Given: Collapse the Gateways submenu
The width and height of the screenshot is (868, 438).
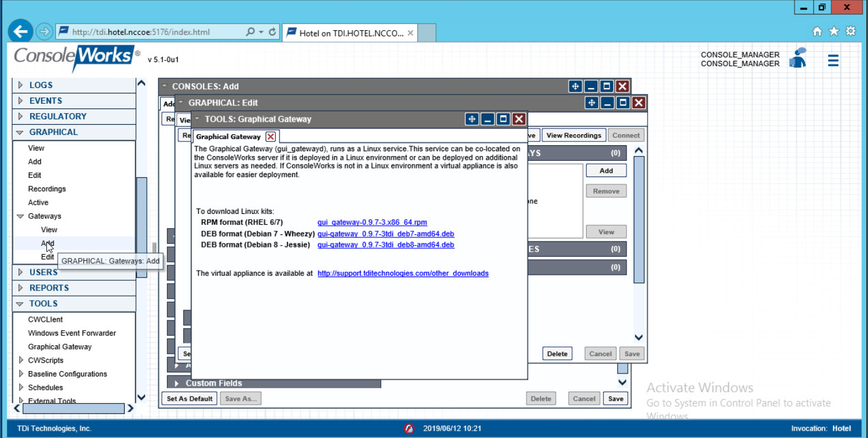Looking at the screenshot, I should 20,216.
